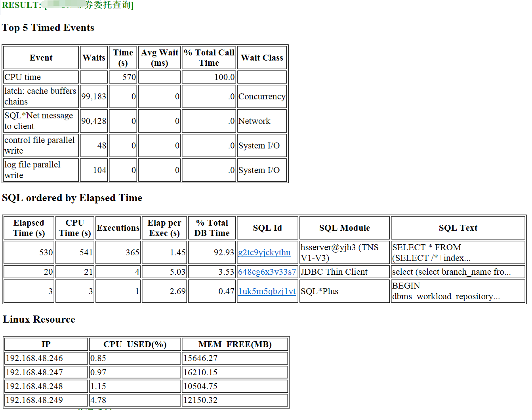Click the 'JDBC Thin Client' module cell

pos(345,272)
